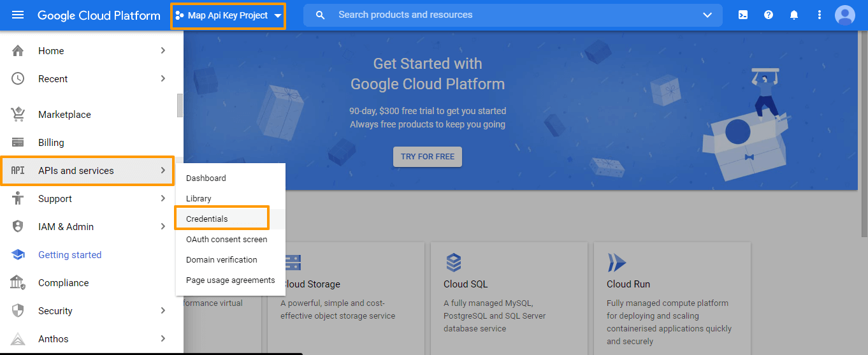868x355 pixels.
Task: Expand the IAM & Admin submenu arrow
Action: tap(163, 226)
